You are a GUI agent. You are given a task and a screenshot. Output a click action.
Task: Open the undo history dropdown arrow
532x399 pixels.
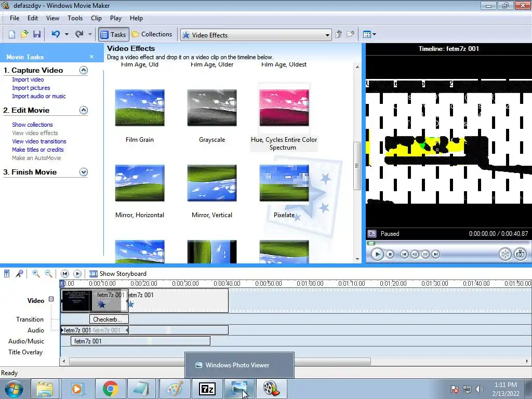(x=66, y=34)
